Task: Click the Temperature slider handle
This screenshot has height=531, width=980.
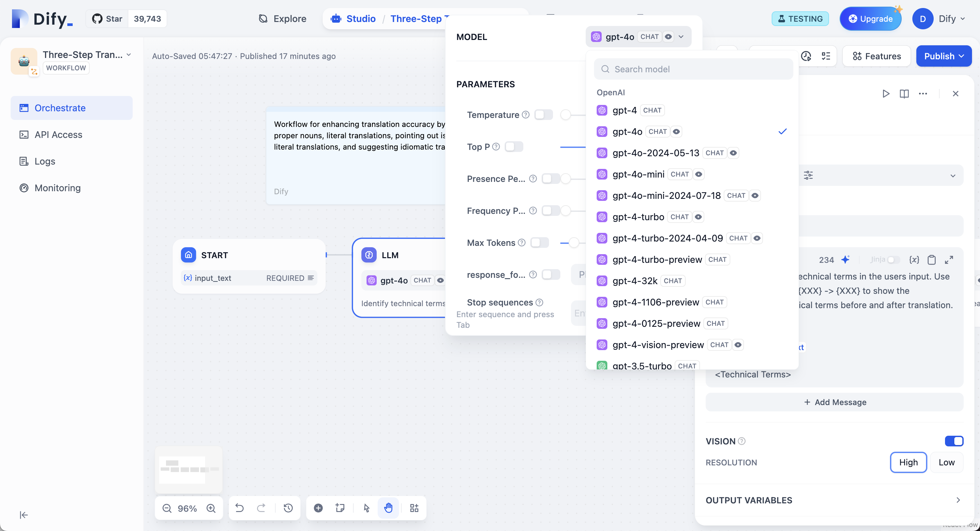Action: [566, 115]
